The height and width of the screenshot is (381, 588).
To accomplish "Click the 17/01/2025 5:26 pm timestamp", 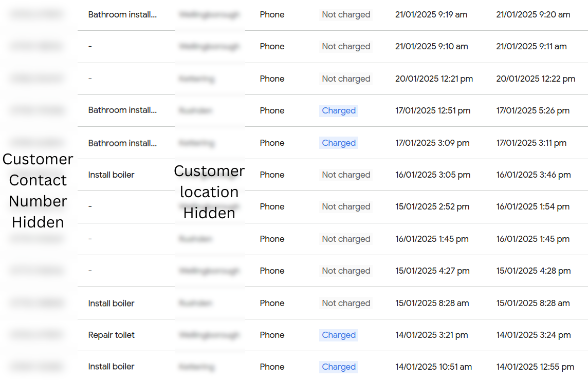I will [532, 110].
